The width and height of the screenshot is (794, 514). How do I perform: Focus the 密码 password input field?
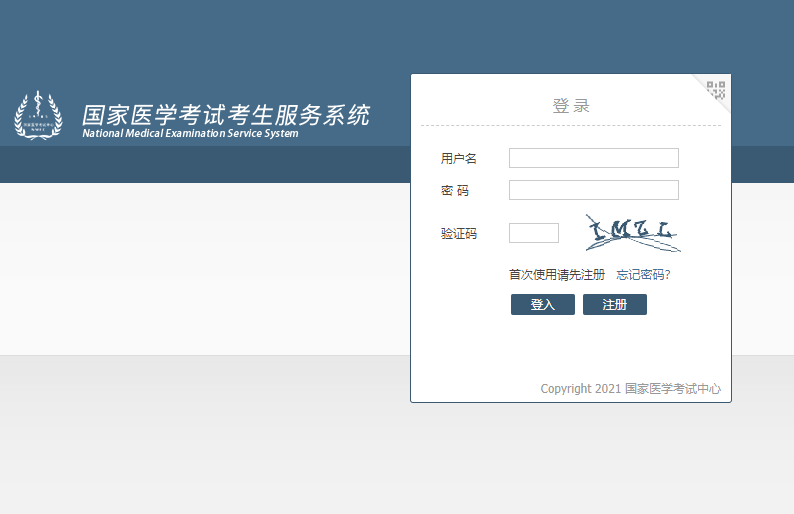click(x=593, y=190)
